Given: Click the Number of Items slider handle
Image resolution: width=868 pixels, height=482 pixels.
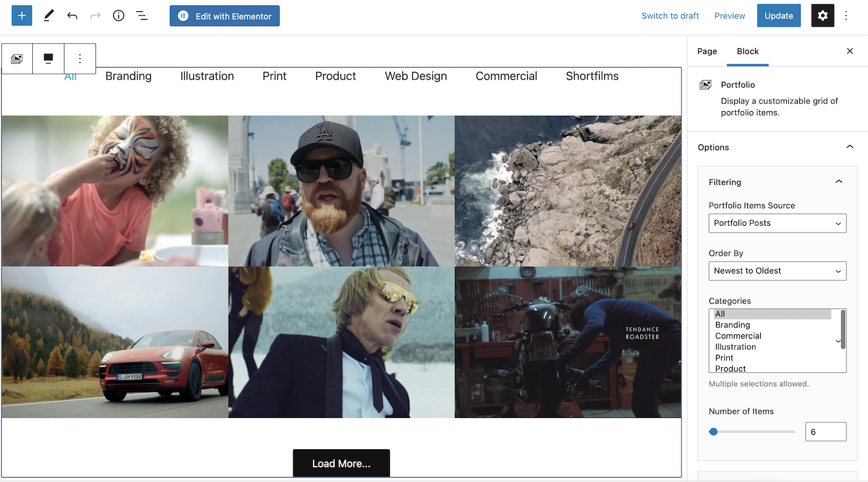Looking at the screenshot, I should (714, 432).
